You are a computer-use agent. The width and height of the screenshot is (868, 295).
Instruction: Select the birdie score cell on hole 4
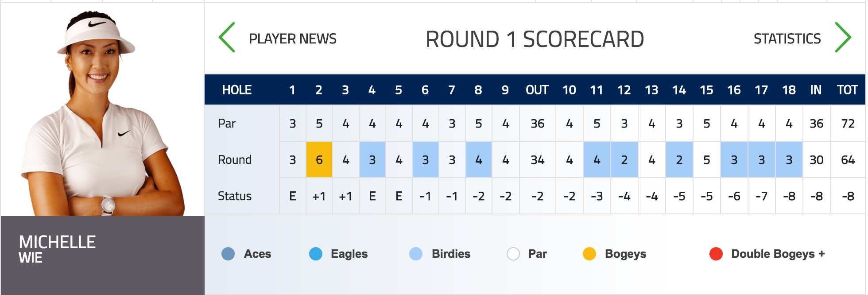click(372, 160)
